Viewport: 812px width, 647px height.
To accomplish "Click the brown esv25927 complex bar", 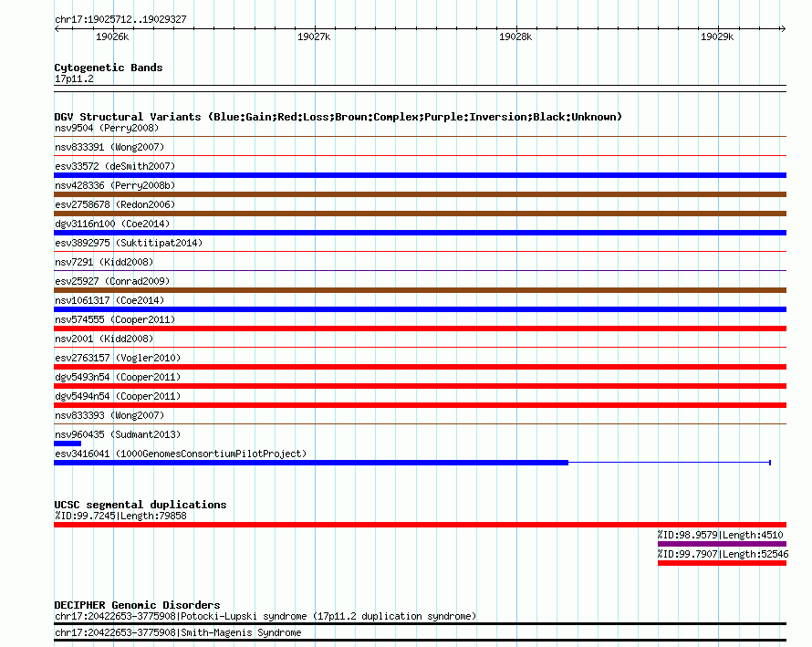I will tap(420, 290).
